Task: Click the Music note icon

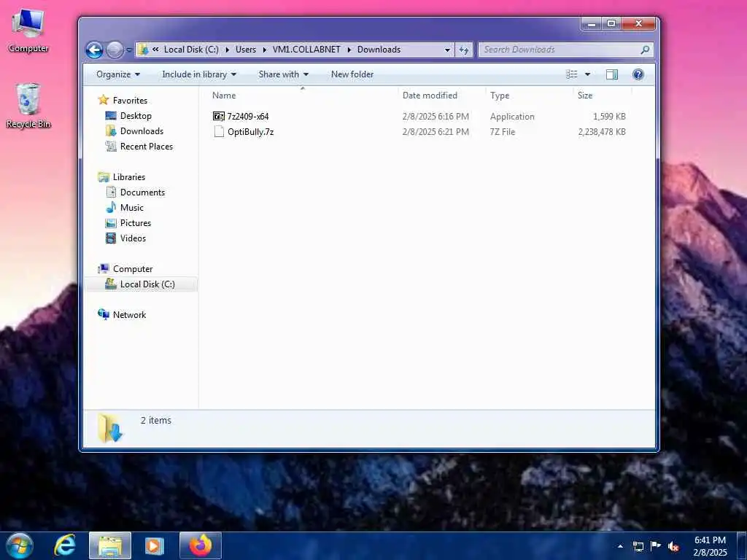Action: click(x=111, y=207)
